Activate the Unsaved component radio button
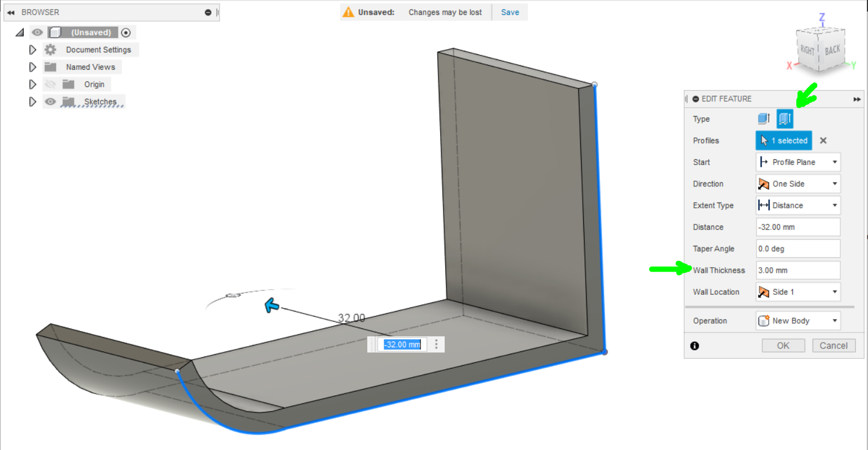This screenshot has width=868, height=450. tap(126, 32)
